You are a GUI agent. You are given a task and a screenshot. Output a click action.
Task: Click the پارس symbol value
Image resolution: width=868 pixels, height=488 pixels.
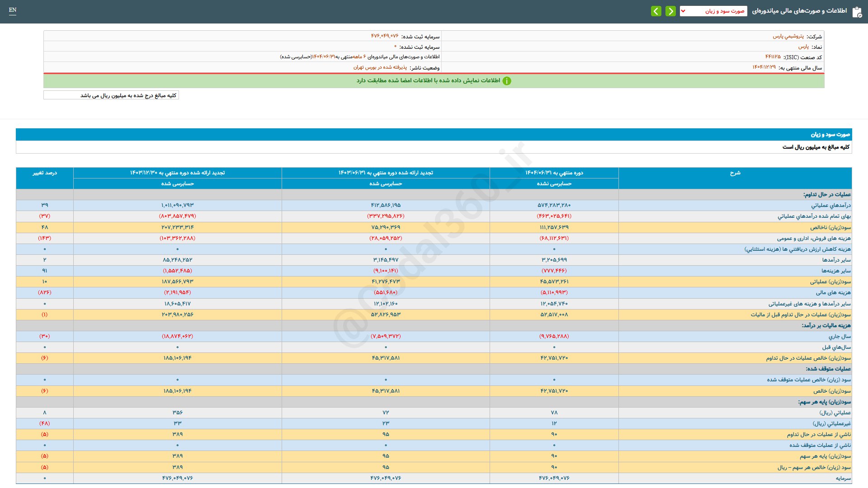point(803,47)
